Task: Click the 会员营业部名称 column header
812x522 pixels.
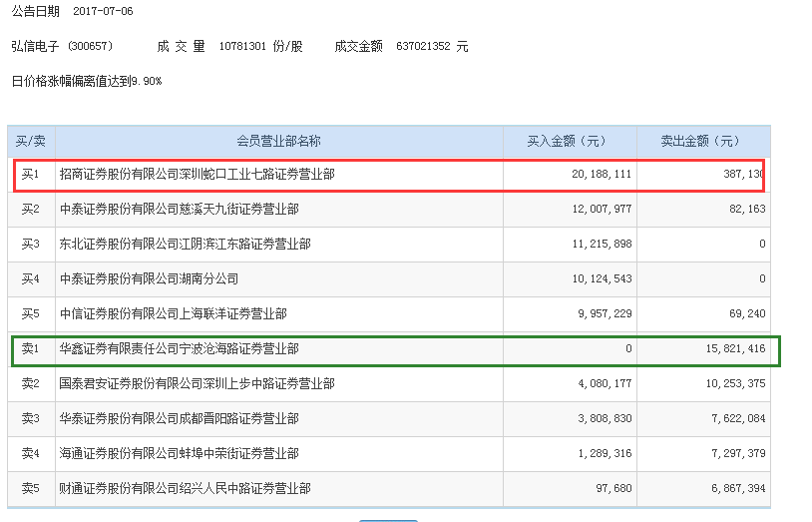Action: [x=278, y=141]
